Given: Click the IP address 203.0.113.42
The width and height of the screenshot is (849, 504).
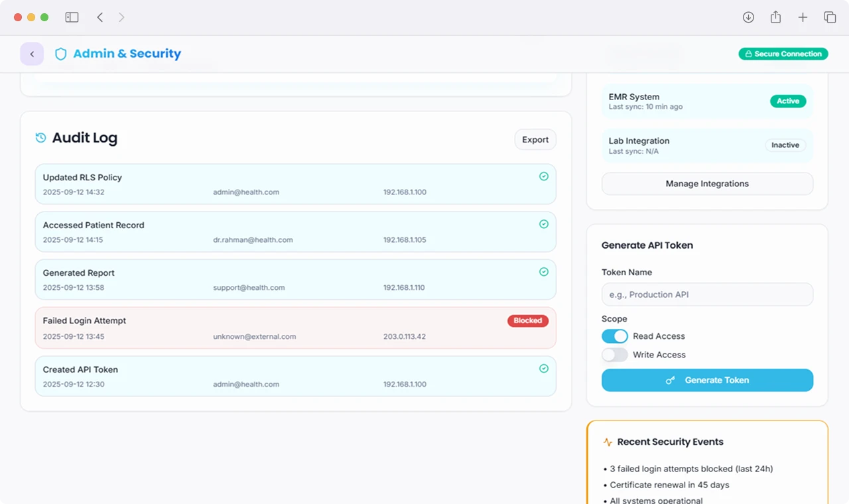Looking at the screenshot, I should point(405,336).
